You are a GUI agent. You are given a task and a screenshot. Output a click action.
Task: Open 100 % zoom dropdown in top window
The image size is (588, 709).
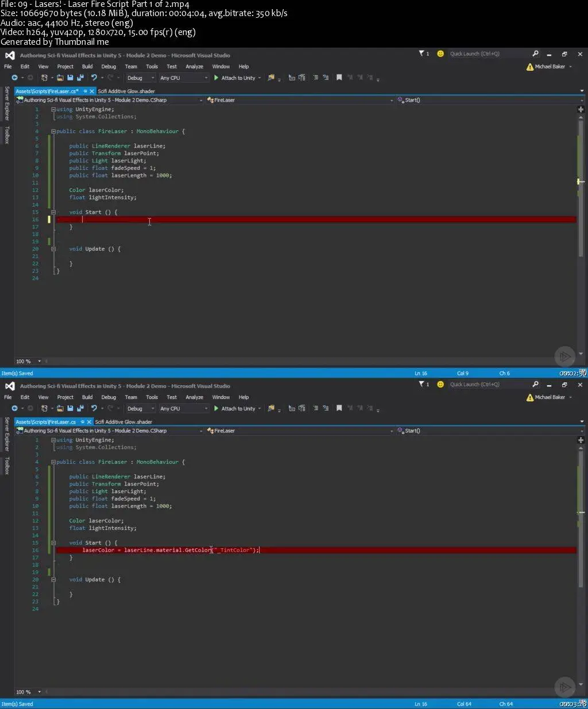29,361
